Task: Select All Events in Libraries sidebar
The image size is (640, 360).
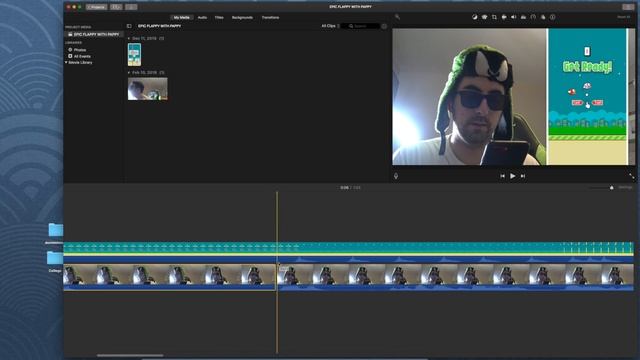Action: 79,56
